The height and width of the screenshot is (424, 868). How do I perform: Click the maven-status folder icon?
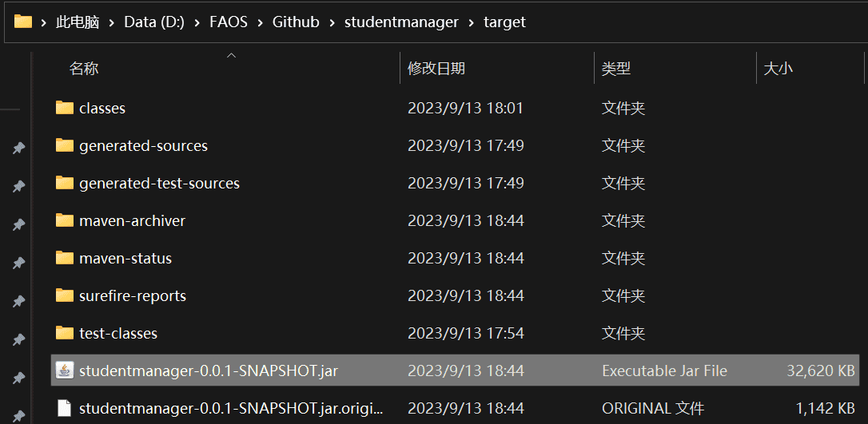pos(65,258)
